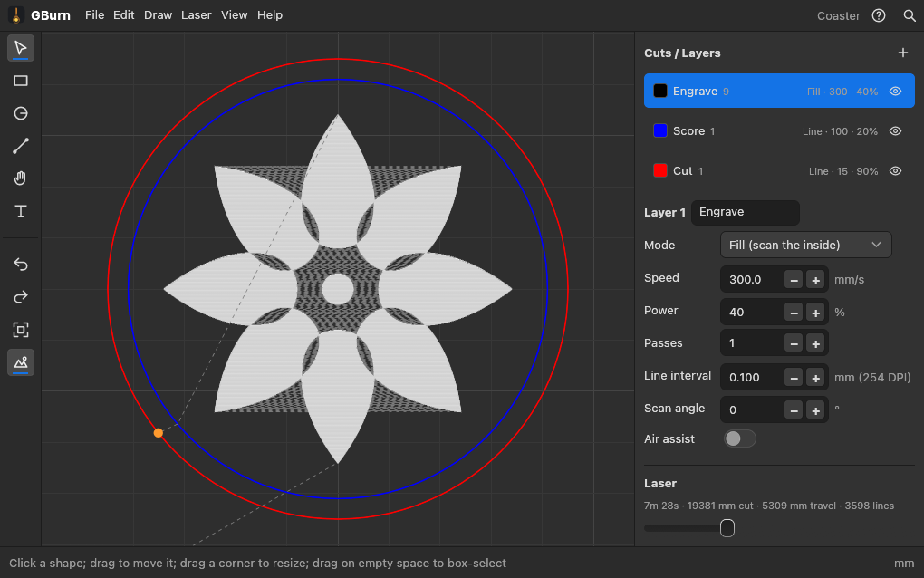Click the Layer 1 name field

click(x=746, y=212)
